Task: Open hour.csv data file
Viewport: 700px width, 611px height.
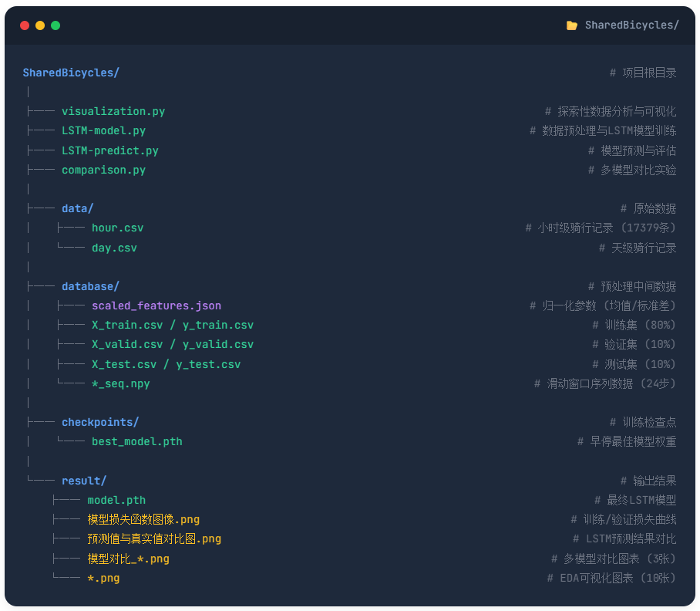Action: coord(117,228)
